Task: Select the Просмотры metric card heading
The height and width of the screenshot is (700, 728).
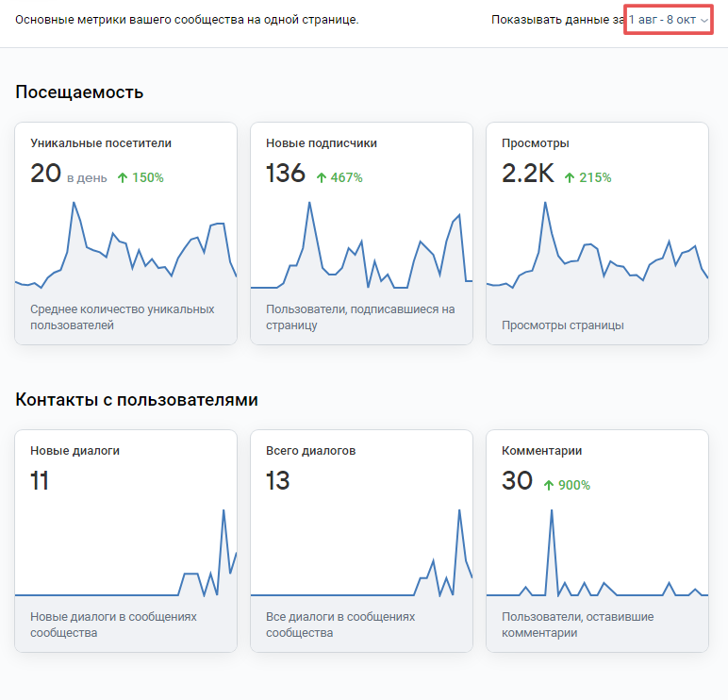Action: 536,143
